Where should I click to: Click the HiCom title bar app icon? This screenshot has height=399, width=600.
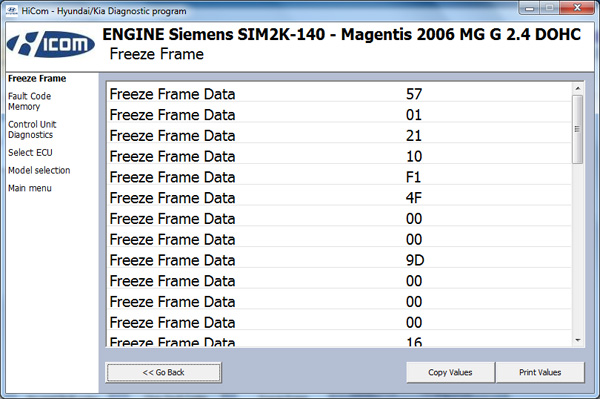pos(12,10)
